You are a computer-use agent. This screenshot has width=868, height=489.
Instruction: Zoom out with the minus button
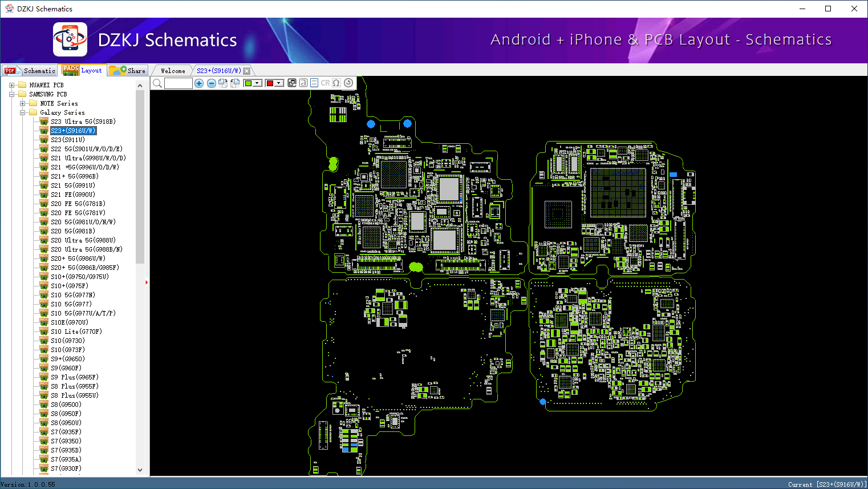point(211,83)
